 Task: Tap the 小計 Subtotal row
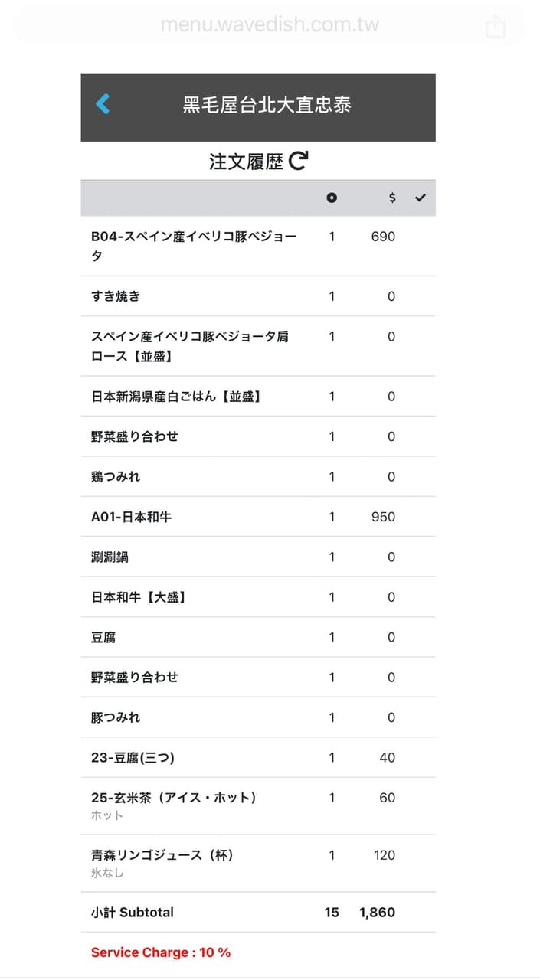pyautogui.click(x=258, y=913)
